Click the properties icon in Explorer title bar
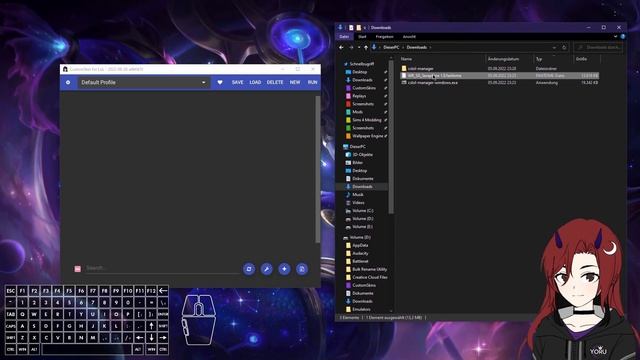Screen dimensions: 640x360 [351, 28]
